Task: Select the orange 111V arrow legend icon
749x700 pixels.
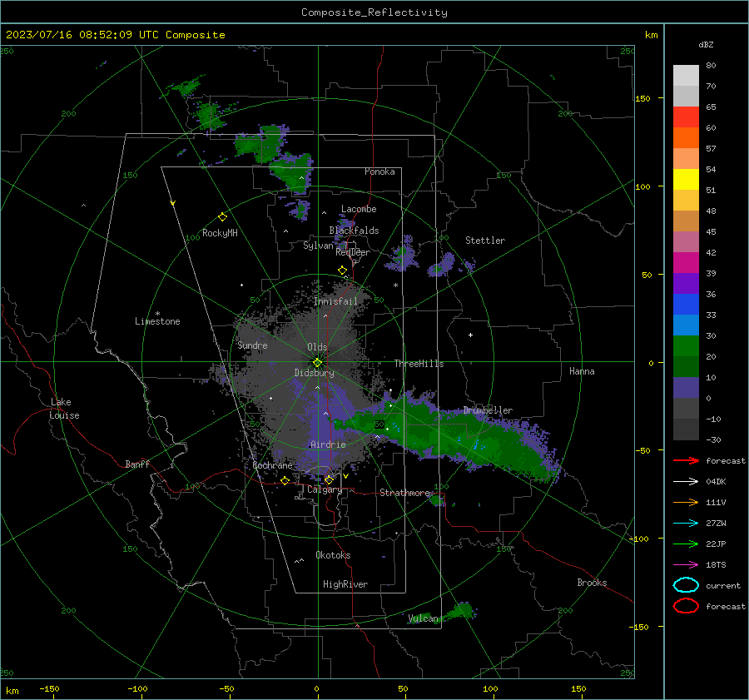Action: coord(686,502)
